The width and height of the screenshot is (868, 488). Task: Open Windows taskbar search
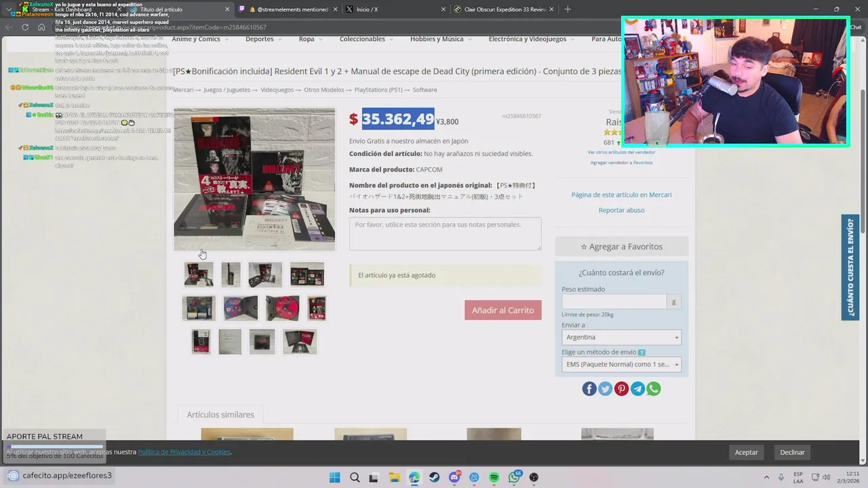(355, 477)
